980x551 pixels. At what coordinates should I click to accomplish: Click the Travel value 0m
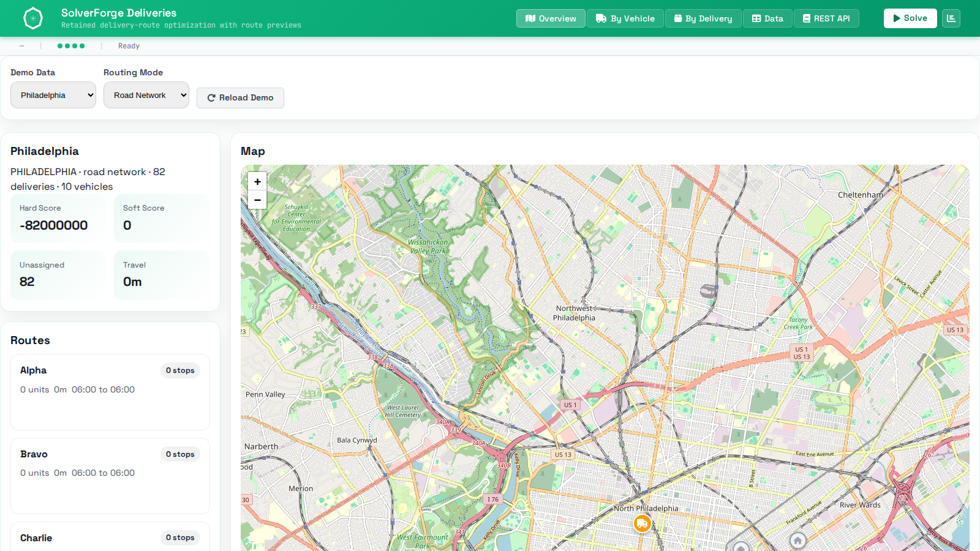pyautogui.click(x=132, y=282)
